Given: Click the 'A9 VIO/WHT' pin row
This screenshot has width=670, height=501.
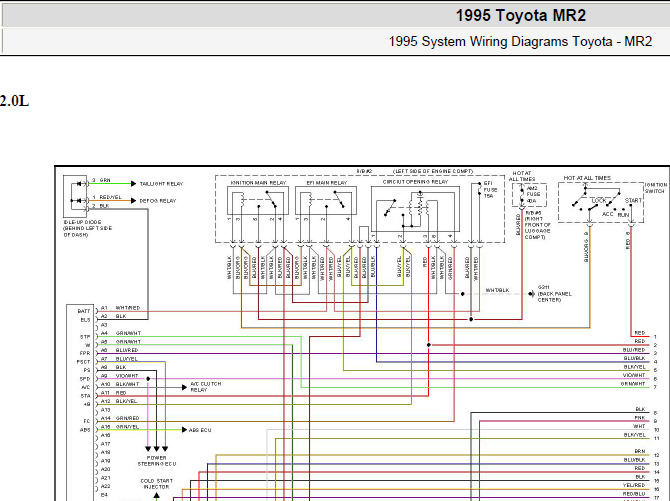Looking at the screenshot, I should coord(119,376).
